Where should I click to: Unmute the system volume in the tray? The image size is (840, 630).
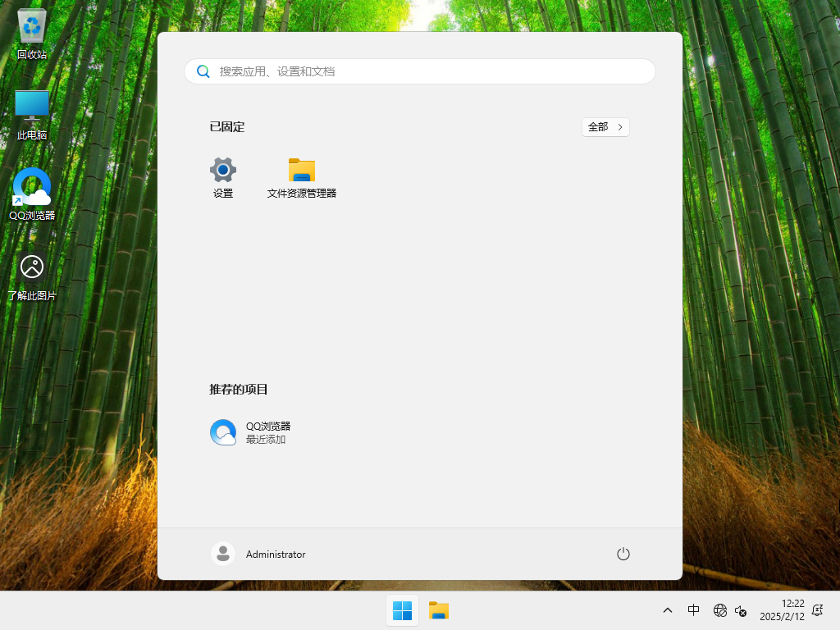(x=741, y=611)
